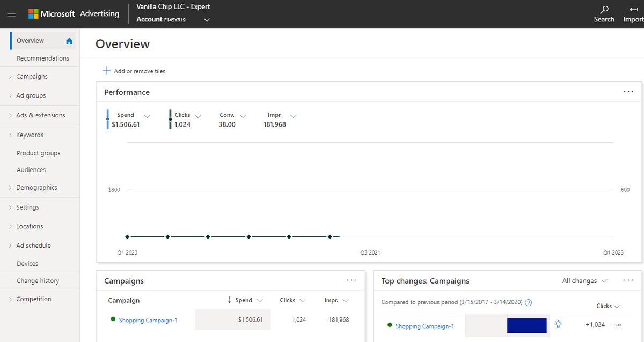This screenshot has width=644, height=342.
Task: Click the blue change bar for Shopping Campaign-1
Action: (526, 326)
